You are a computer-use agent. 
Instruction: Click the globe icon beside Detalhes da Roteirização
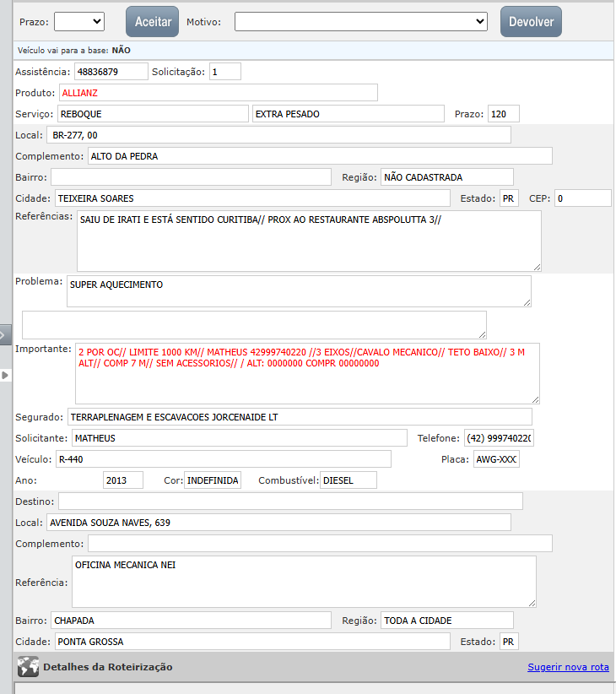point(28,666)
